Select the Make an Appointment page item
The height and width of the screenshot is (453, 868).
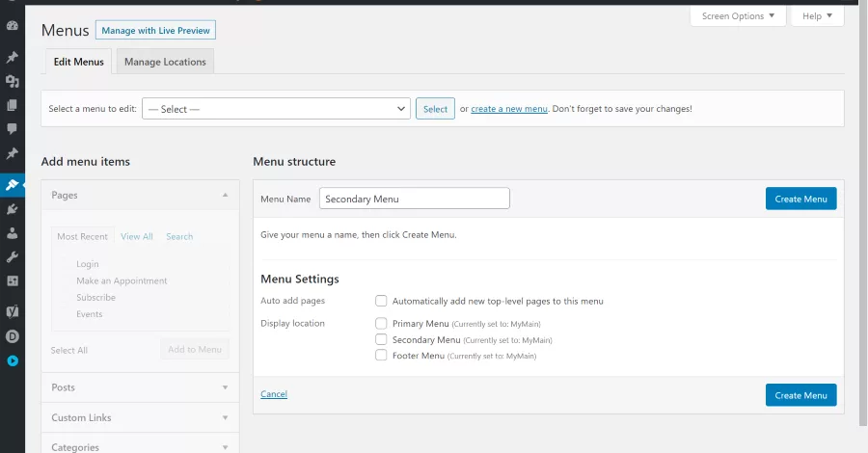pos(122,280)
